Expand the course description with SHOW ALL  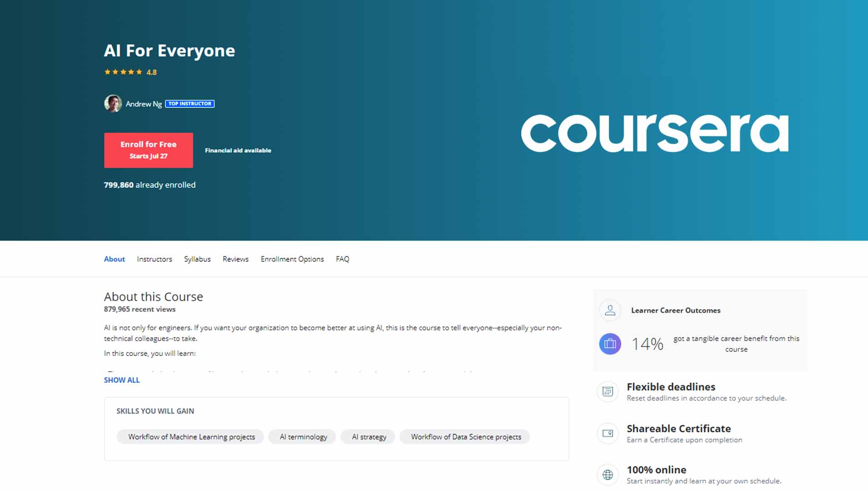point(121,380)
